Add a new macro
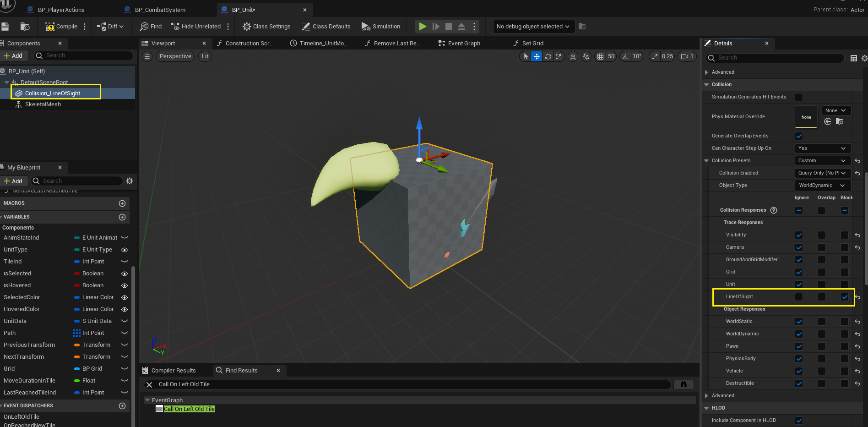This screenshot has width=868, height=427. [x=122, y=203]
